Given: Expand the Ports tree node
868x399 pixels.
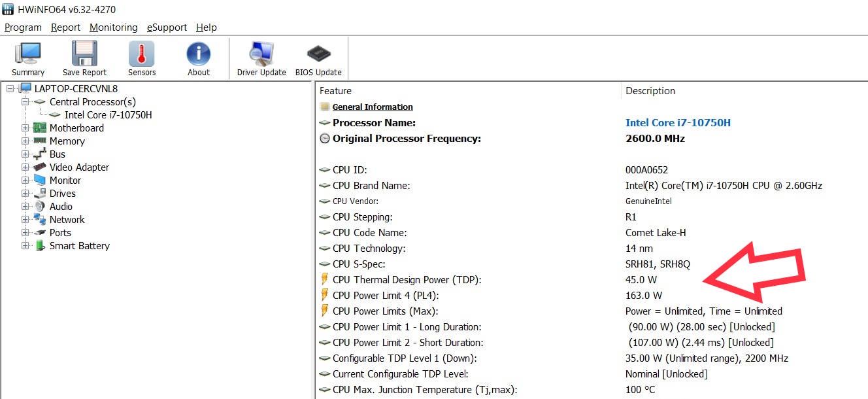Looking at the screenshot, I should coord(25,232).
